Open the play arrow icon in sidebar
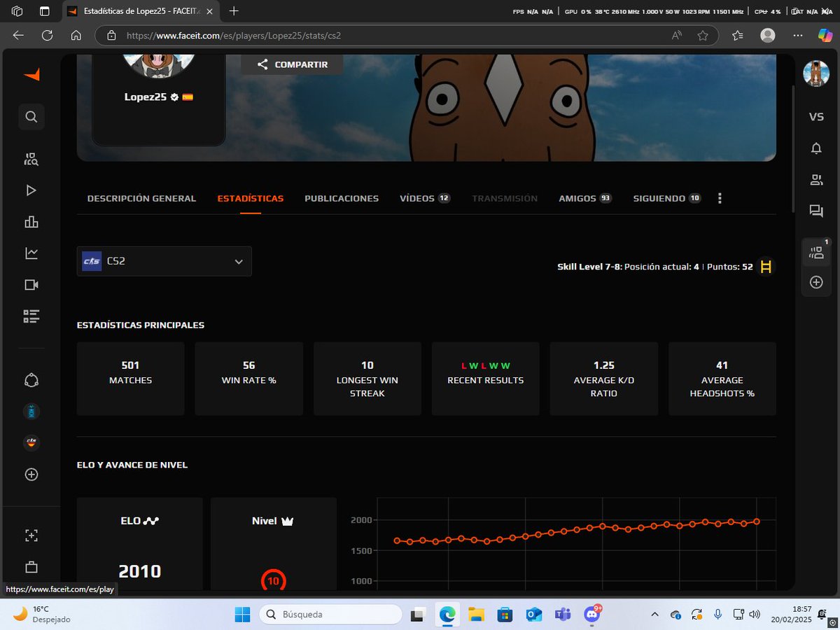The image size is (840, 630). [x=31, y=190]
